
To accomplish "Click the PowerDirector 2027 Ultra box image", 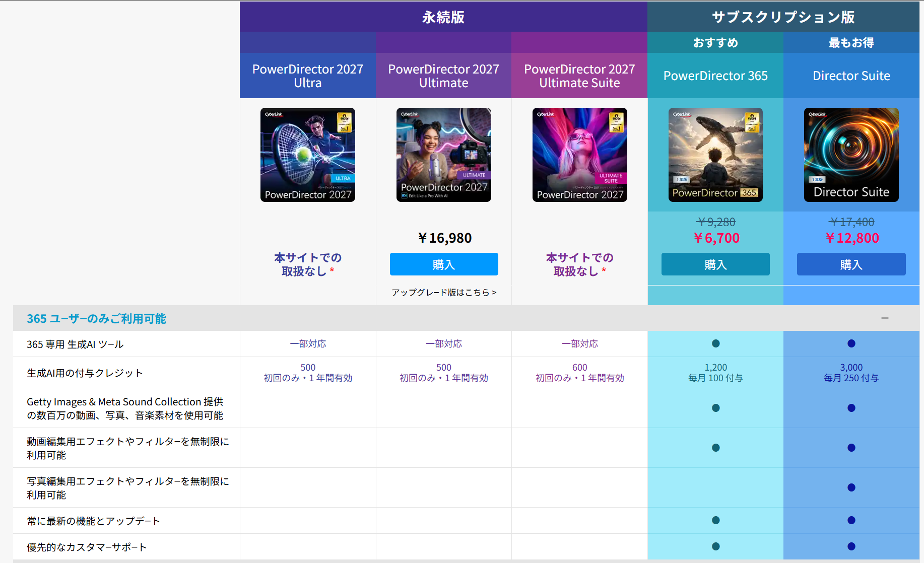I will [x=307, y=155].
